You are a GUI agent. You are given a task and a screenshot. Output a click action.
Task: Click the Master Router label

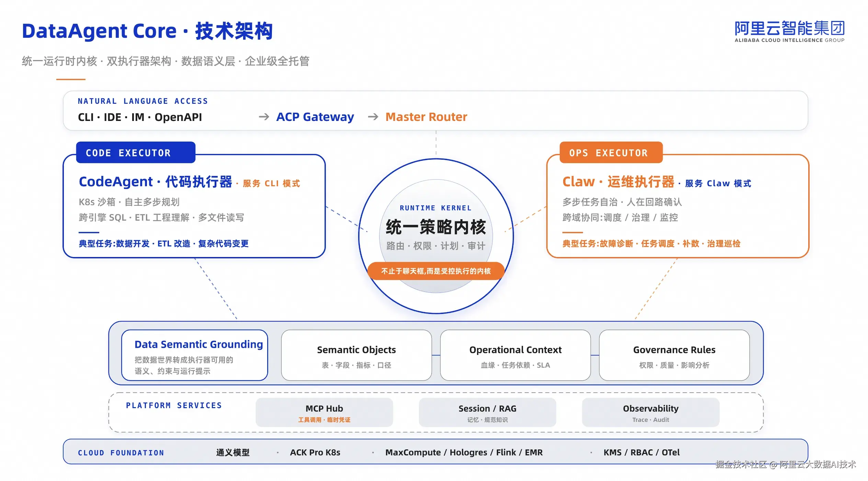(x=426, y=117)
